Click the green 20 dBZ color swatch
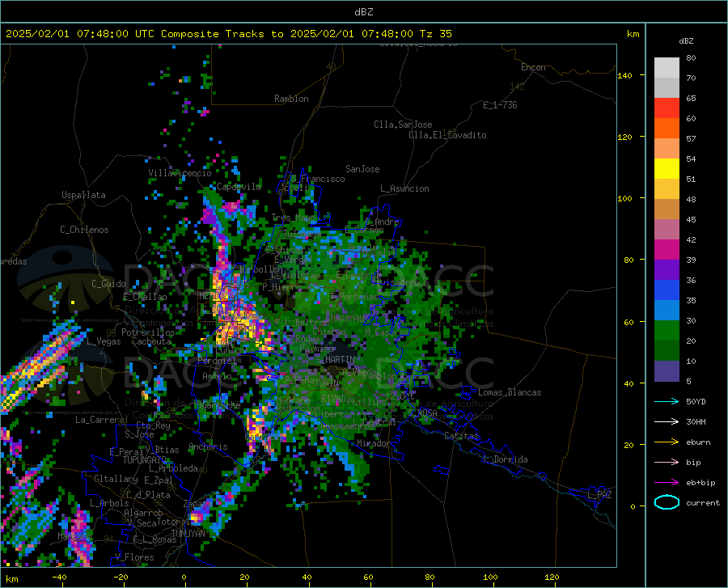The width and height of the screenshot is (728, 588). pos(667,331)
